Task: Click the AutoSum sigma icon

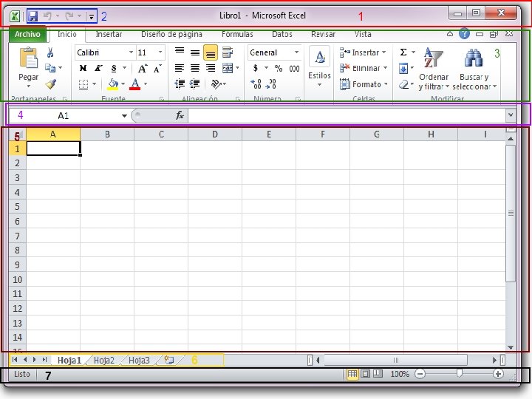Action: [x=403, y=52]
